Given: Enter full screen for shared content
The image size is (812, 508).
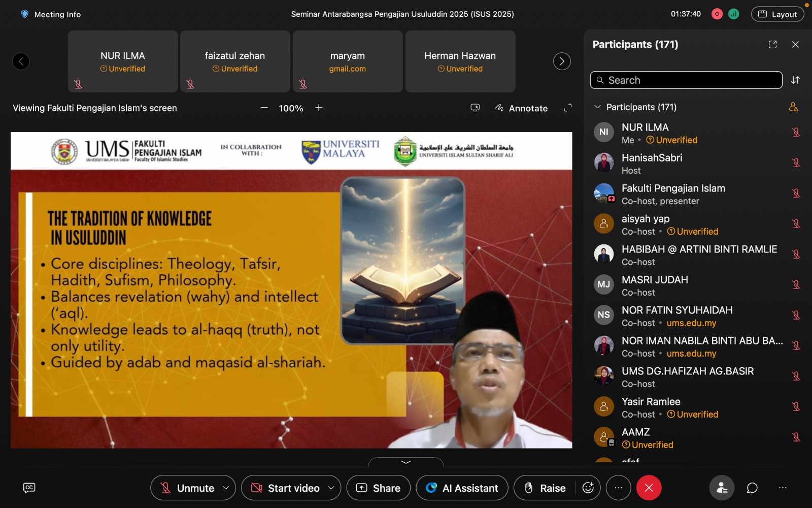Looking at the screenshot, I should tap(567, 108).
